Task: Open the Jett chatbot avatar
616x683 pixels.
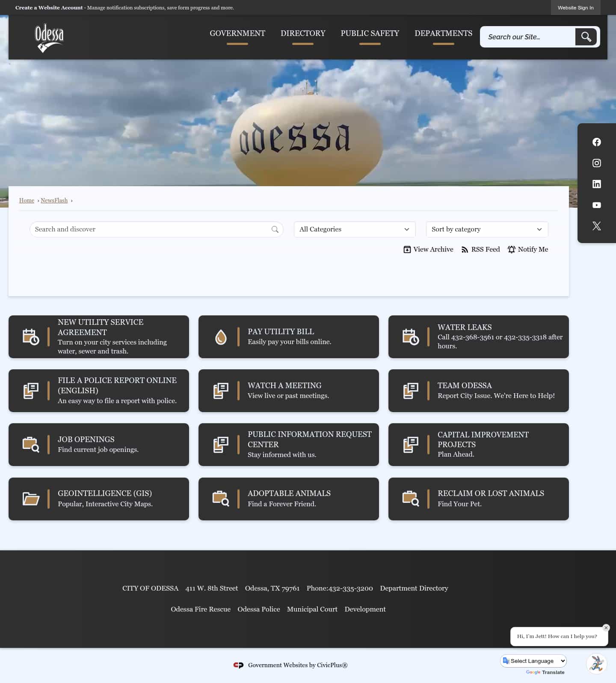Action: coord(596,664)
